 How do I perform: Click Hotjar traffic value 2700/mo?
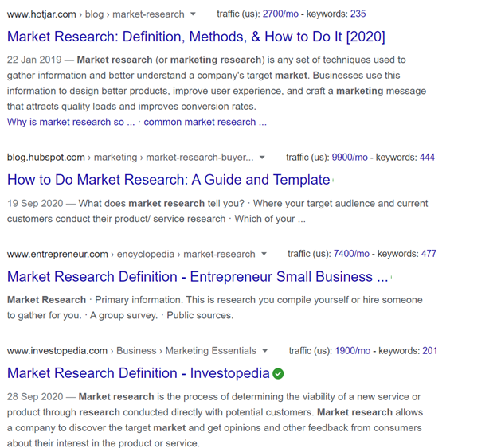tap(280, 14)
